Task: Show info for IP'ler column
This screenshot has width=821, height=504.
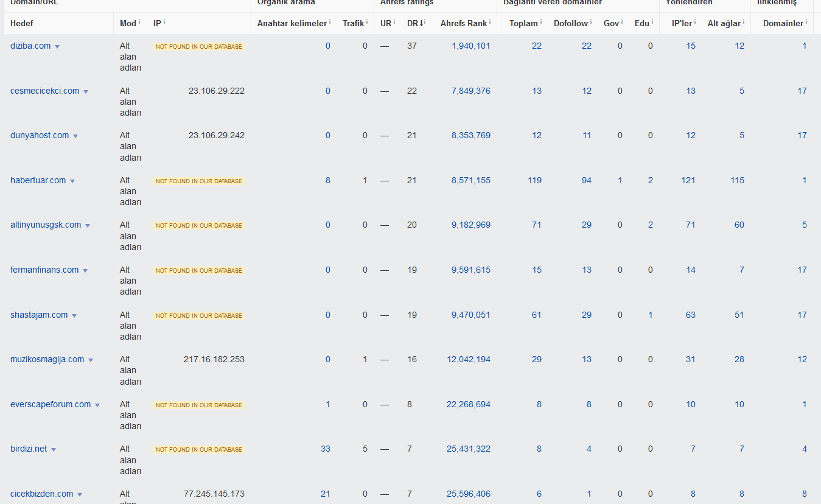Action: click(695, 21)
